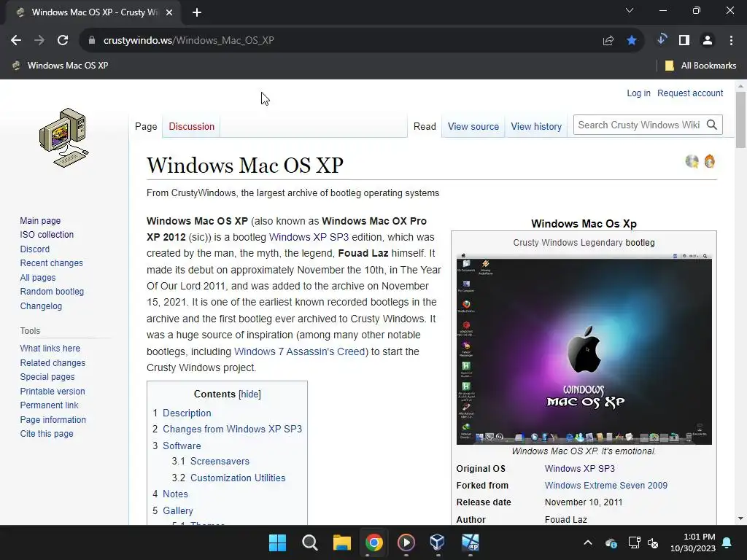Open All pages sidebar link
Screen dimensions: 747x560
[x=38, y=278]
